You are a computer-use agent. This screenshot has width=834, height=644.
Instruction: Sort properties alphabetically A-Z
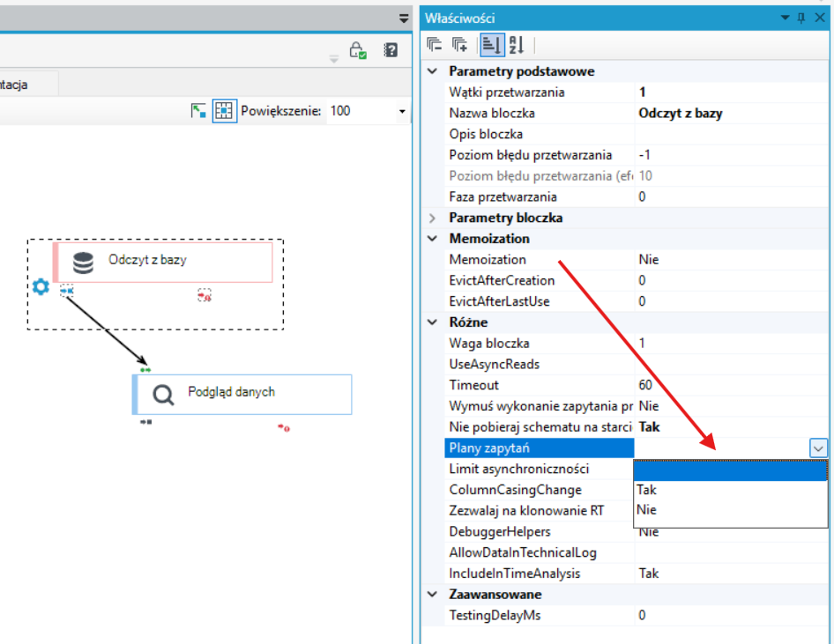[517, 45]
